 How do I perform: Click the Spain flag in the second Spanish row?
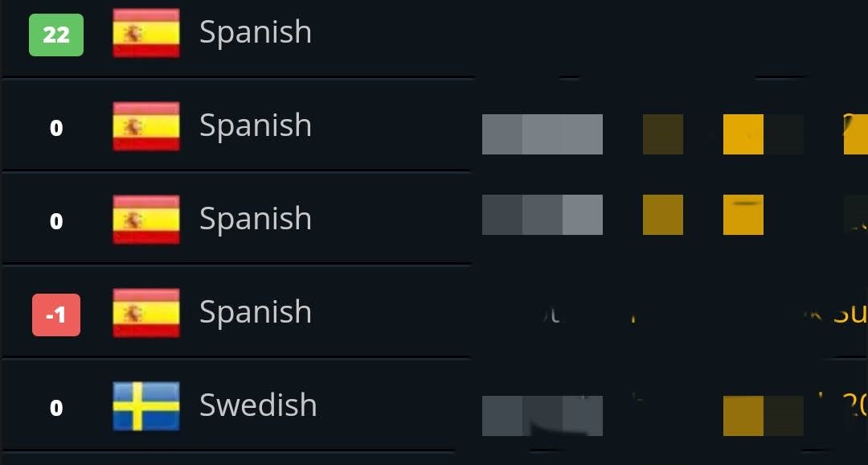(x=145, y=126)
